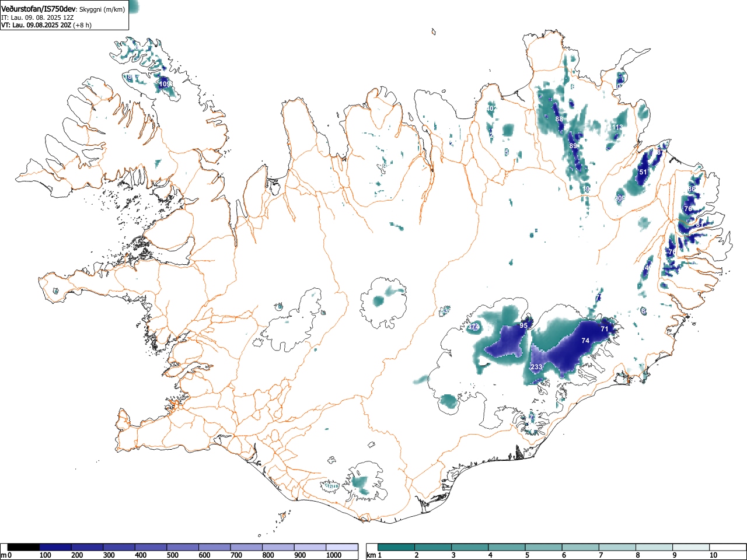Pick the 5–6 km legend color segment
This screenshot has height=560, width=747.
point(544,547)
